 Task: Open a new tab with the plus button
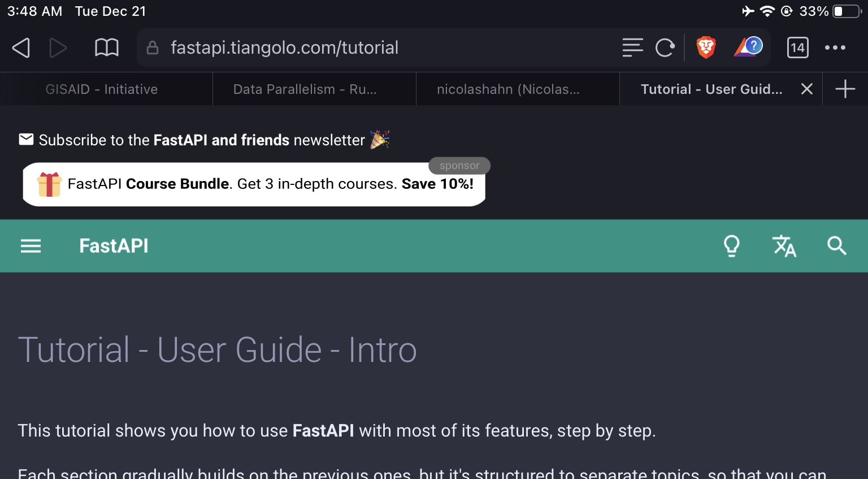(845, 89)
